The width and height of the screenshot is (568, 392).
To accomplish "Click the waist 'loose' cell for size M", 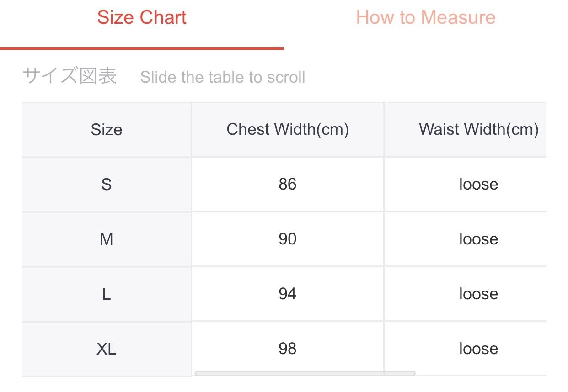I will [478, 239].
